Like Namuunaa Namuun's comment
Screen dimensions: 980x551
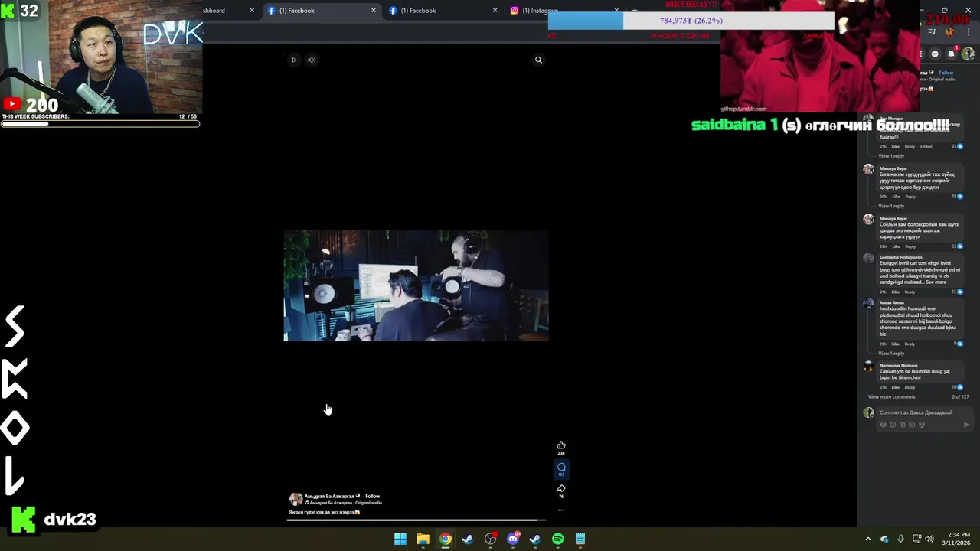[896, 387]
